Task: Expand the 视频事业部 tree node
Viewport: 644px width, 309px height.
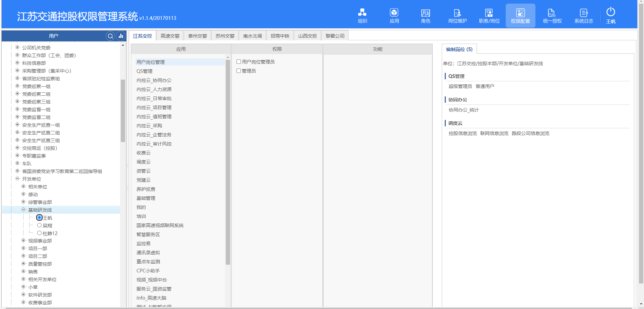Action: point(23,240)
